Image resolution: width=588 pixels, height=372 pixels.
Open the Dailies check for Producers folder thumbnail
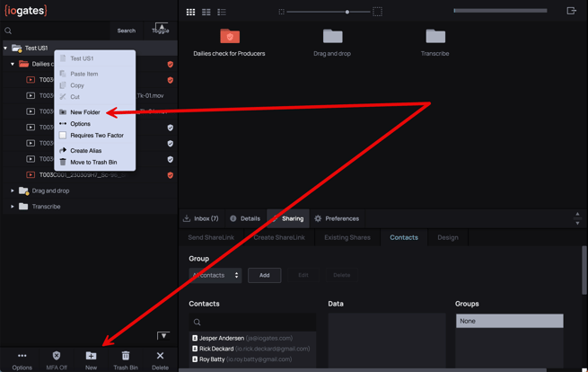tap(230, 37)
